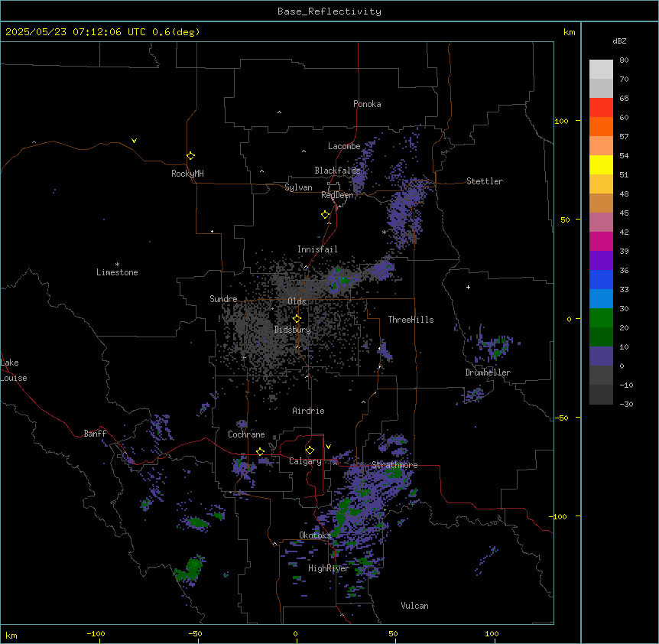This screenshot has height=644, width=659.
Task: Click the RedDeer city label
Action: coord(337,195)
